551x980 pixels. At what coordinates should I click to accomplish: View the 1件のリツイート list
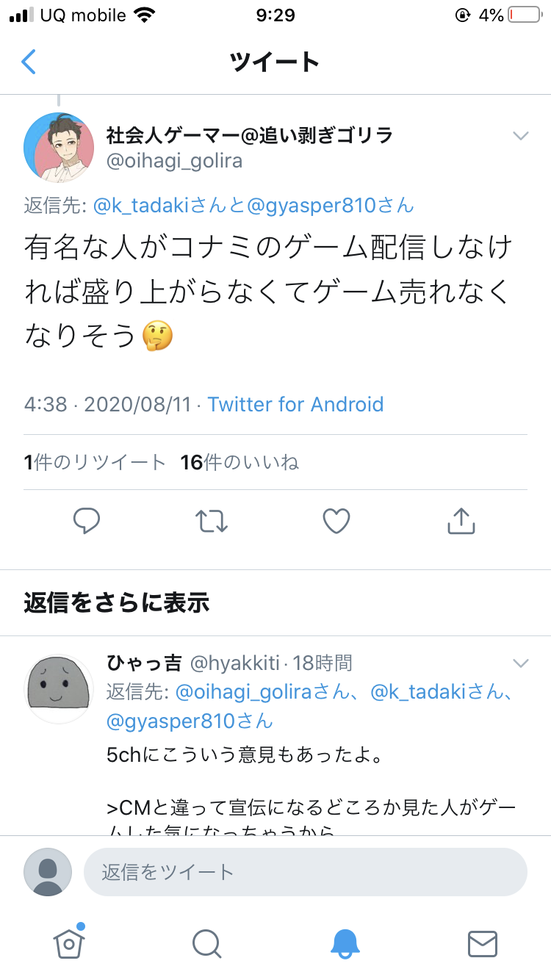tap(95, 462)
